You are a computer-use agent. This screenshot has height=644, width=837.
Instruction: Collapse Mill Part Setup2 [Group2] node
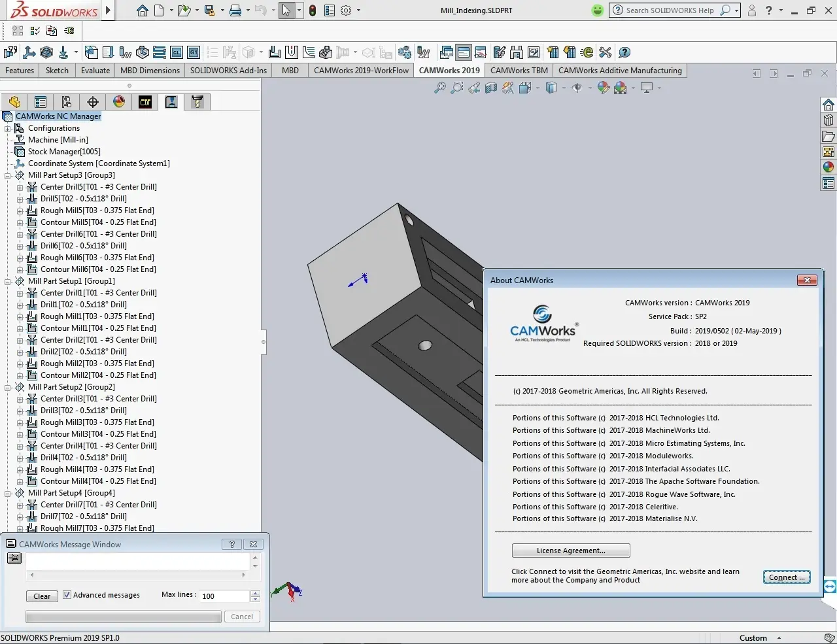[x=8, y=387]
